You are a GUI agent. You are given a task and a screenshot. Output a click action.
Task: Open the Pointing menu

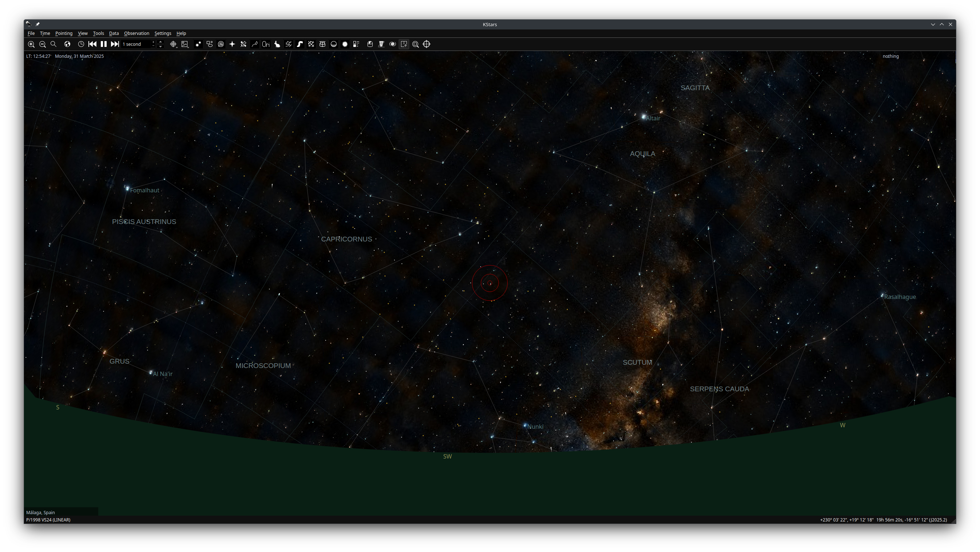[x=64, y=33]
